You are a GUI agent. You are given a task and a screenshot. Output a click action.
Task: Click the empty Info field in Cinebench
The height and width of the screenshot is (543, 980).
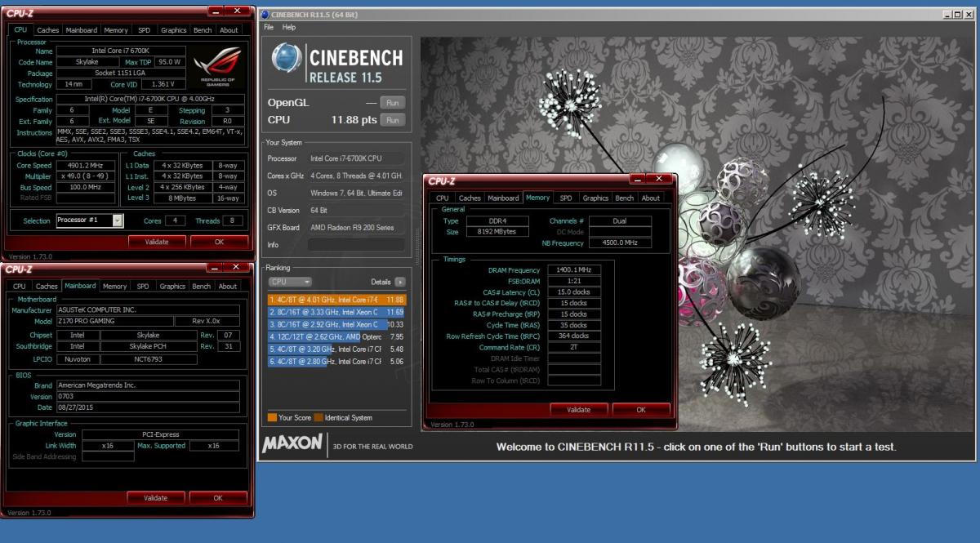click(356, 244)
